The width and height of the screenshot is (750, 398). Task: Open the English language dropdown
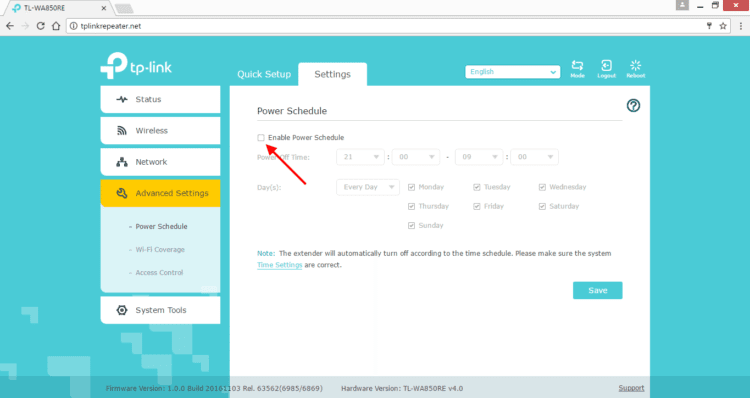point(512,72)
